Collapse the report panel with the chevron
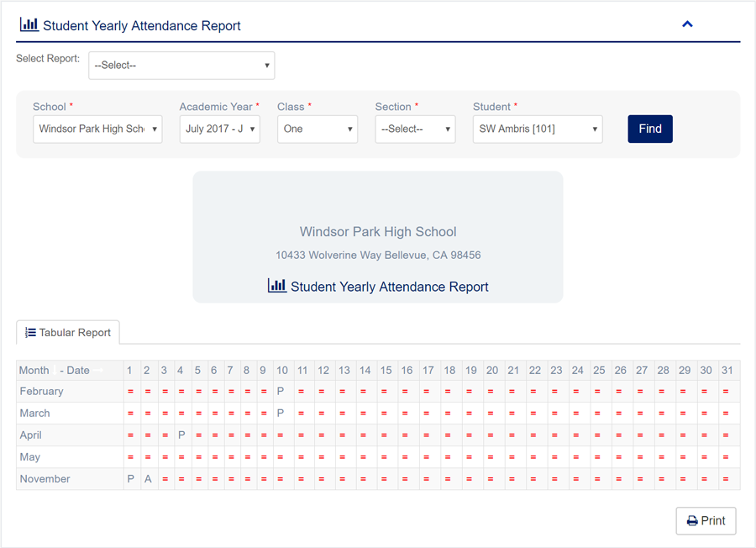This screenshot has width=756, height=548. (x=687, y=24)
